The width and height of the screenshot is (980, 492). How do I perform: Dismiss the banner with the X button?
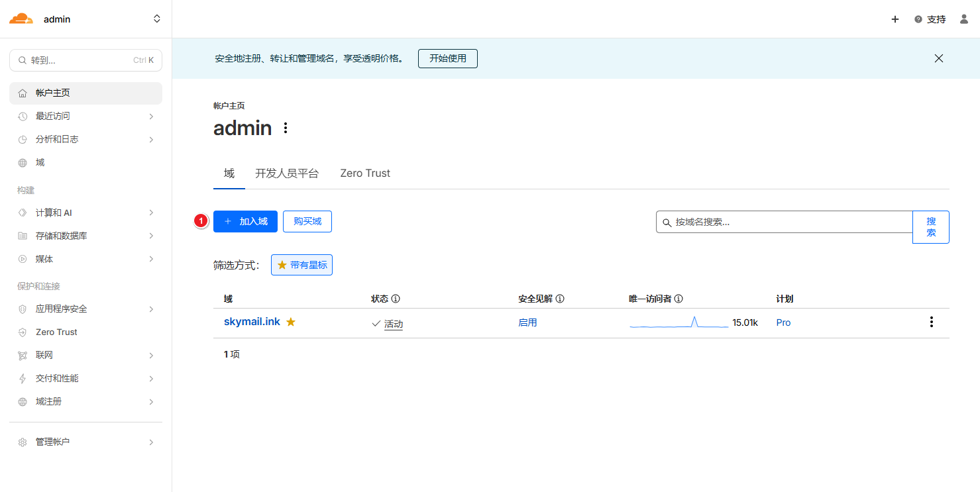pyautogui.click(x=938, y=58)
